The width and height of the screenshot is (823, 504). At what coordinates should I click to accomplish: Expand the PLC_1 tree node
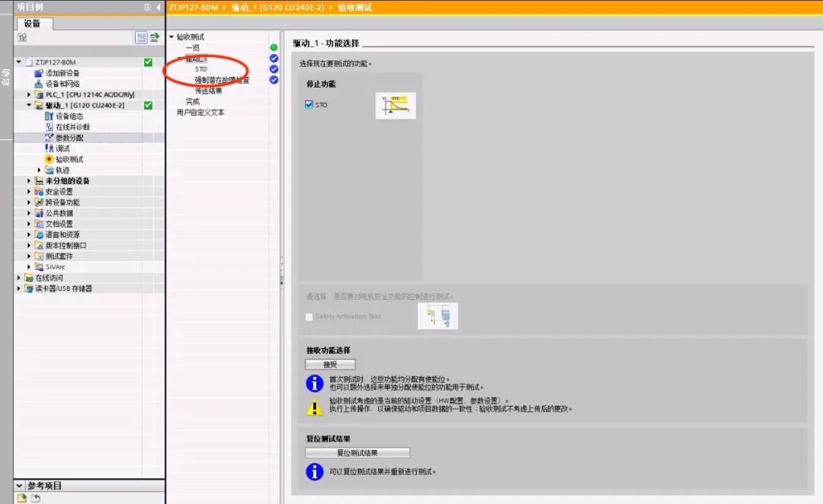coord(29,94)
